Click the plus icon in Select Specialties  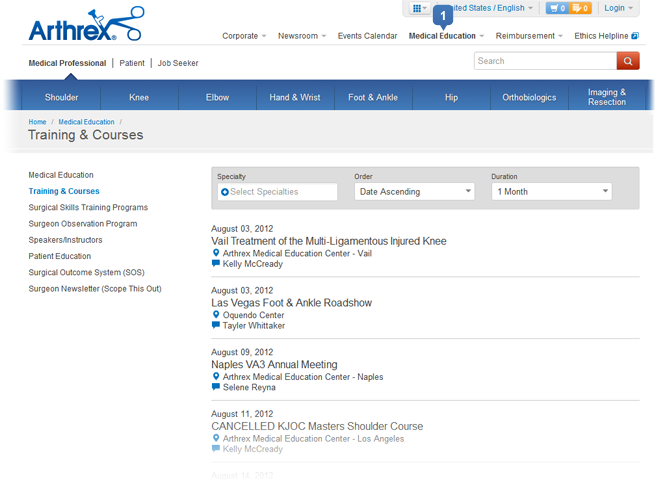tap(225, 192)
